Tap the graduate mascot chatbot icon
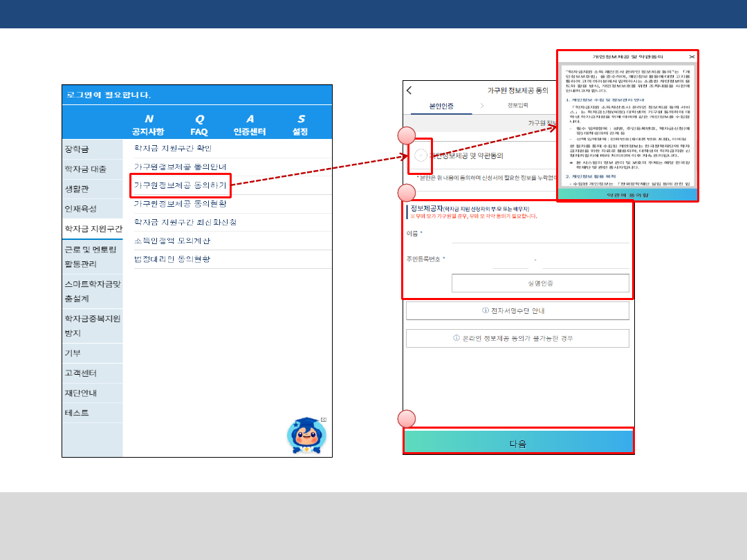 [307, 436]
